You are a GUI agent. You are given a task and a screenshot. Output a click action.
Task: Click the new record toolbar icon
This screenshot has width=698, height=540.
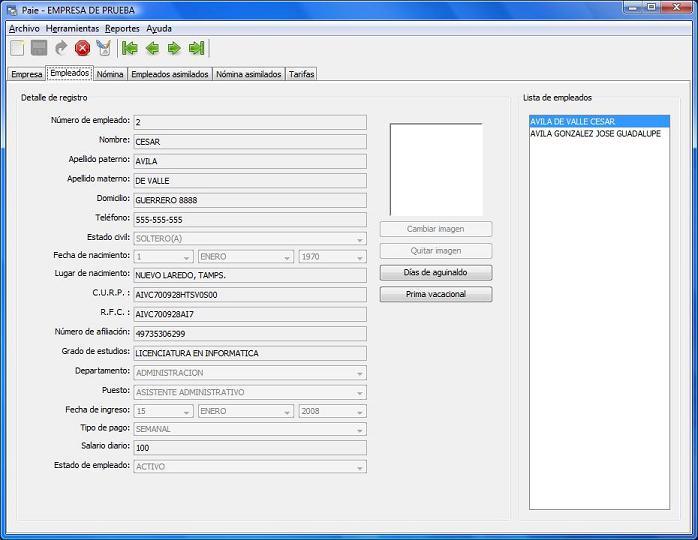18,48
